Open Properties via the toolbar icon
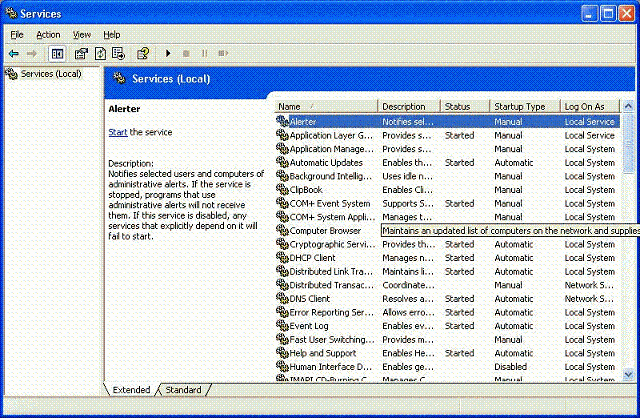 [x=81, y=53]
